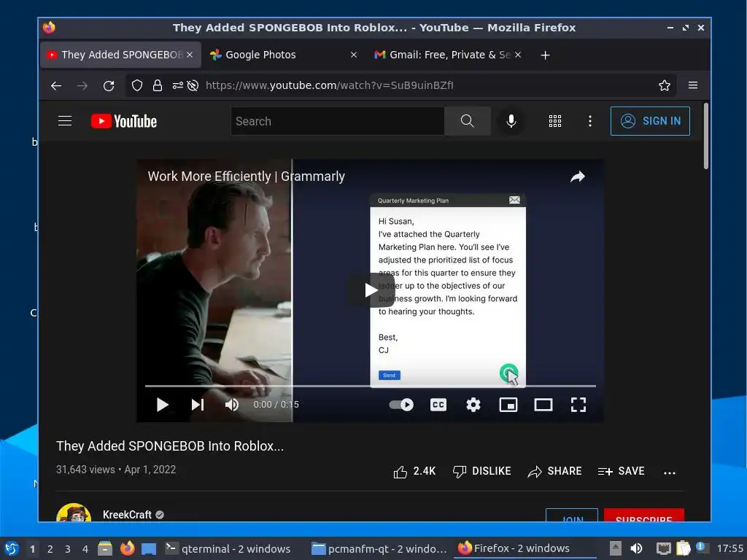
Task: Click the large play overlay on the video
Action: [371, 290]
